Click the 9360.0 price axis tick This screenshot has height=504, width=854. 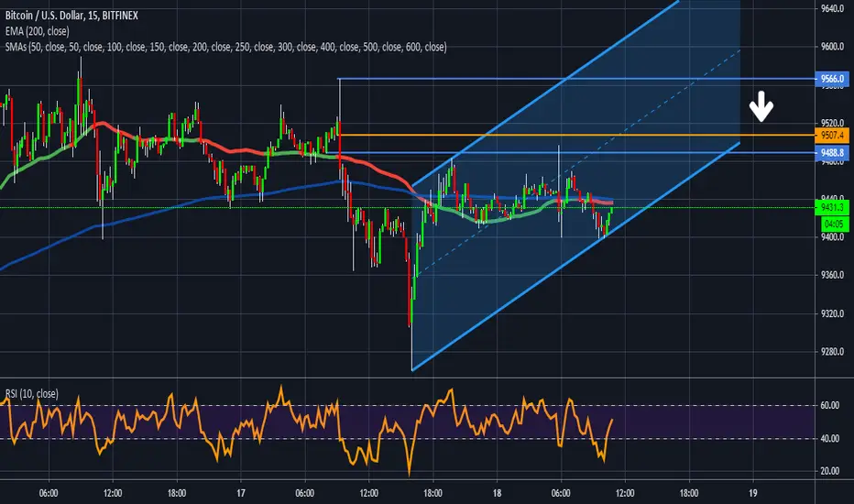coord(832,276)
